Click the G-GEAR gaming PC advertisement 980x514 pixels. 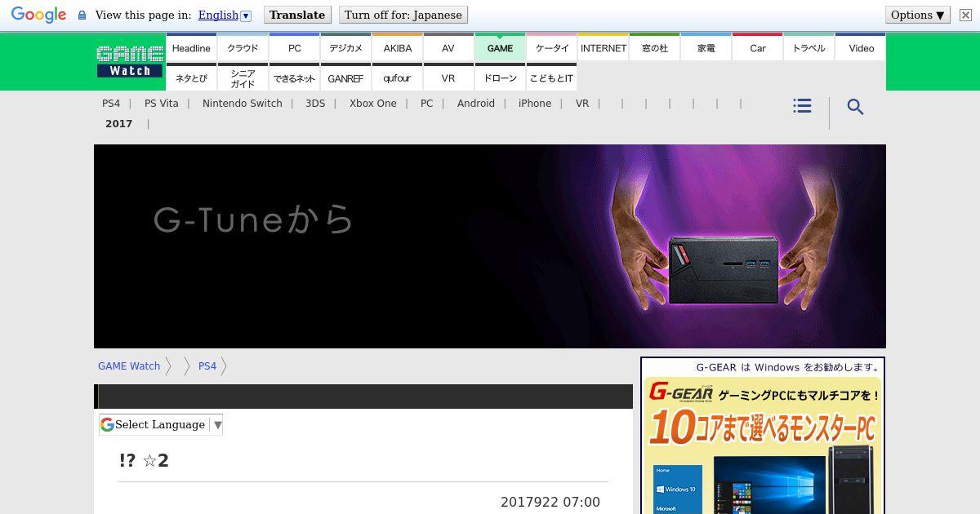763,436
